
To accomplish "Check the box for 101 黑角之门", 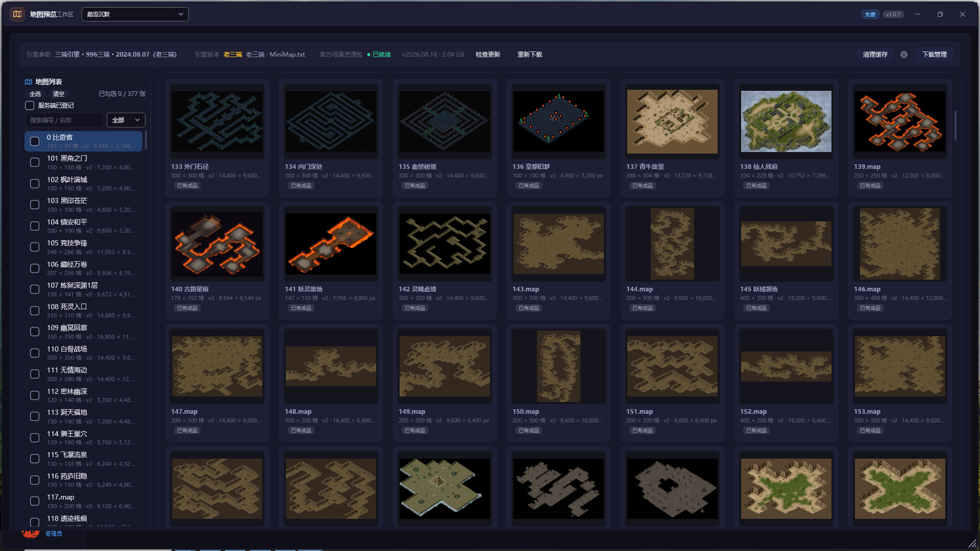I will pos(35,162).
